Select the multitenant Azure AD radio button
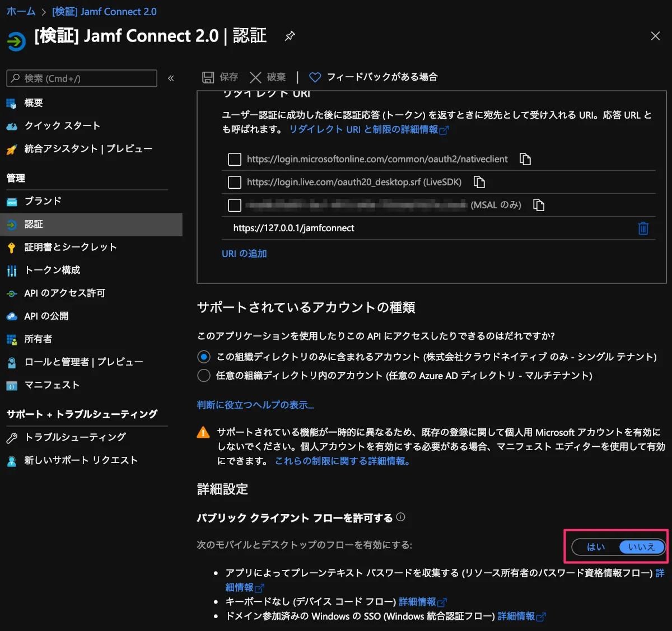The width and height of the screenshot is (672, 631). [204, 375]
